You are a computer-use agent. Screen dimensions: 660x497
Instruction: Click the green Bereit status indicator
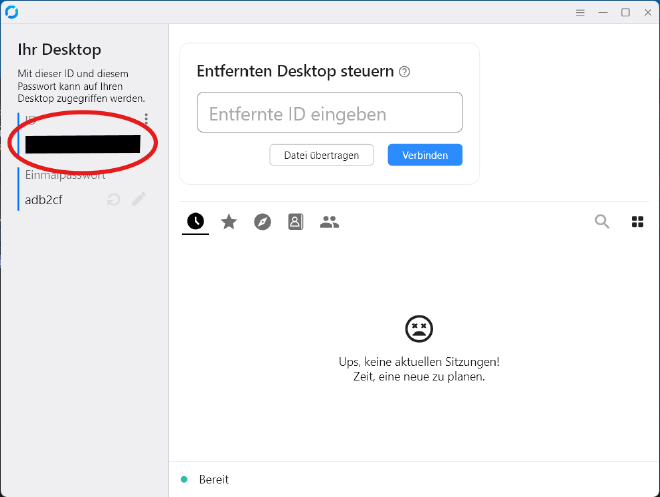(184, 479)
